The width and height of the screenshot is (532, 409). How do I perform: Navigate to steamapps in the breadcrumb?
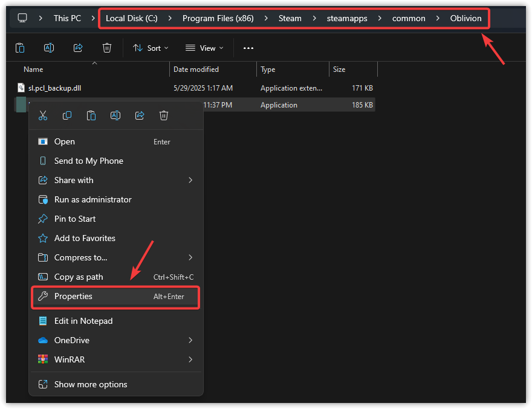347,18
